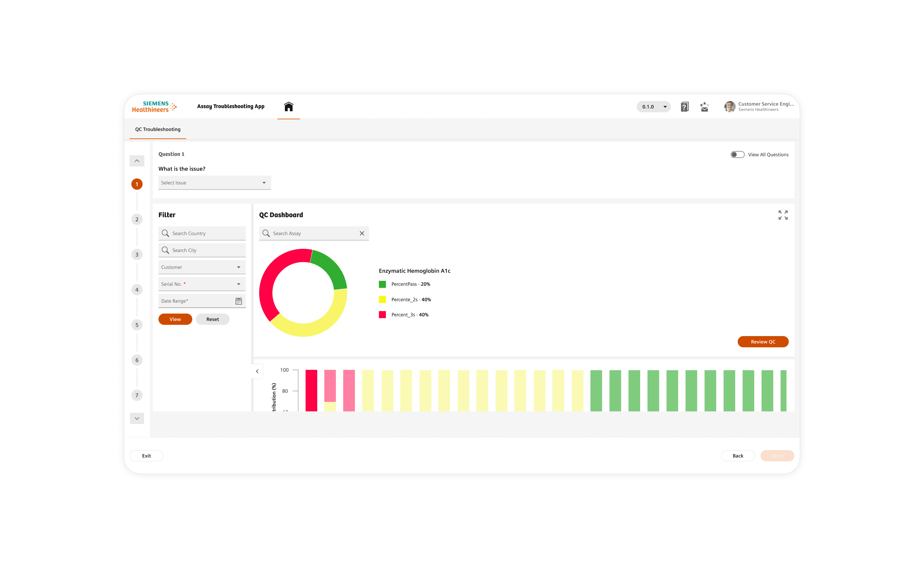Viewport: 924px width, 568px height.
Task: Click the View filter button
Action: pyautogui.click(x=175, y=319)
